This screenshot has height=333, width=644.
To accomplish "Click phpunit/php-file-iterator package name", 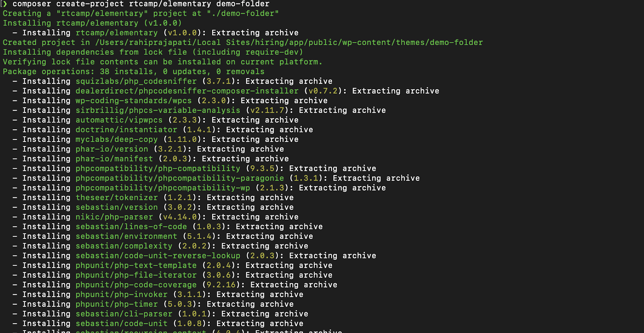I will [136, 275].
